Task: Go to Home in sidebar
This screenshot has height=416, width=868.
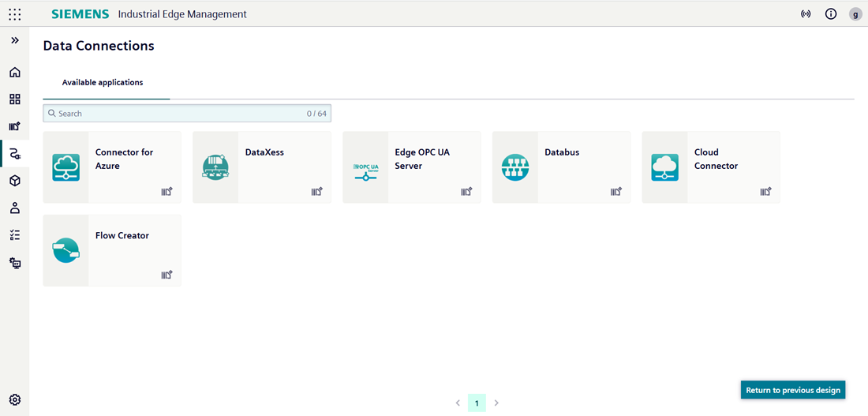Action: pos(15,72)
